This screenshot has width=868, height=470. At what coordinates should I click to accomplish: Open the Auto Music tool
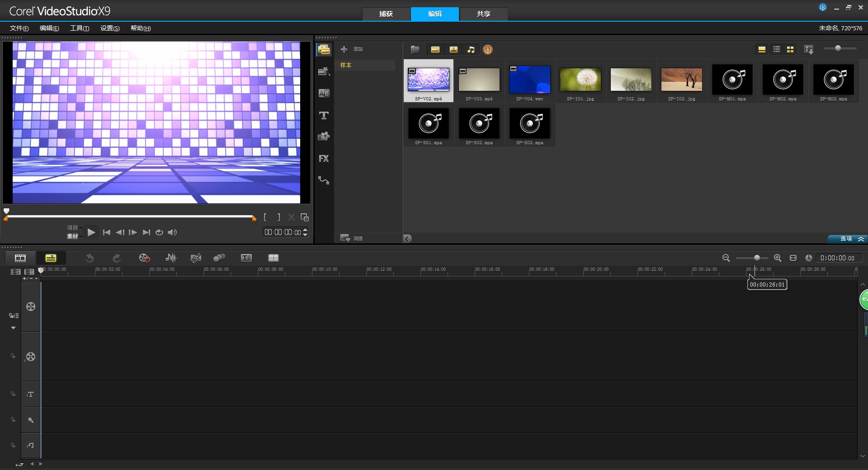(x=196, y=258)
